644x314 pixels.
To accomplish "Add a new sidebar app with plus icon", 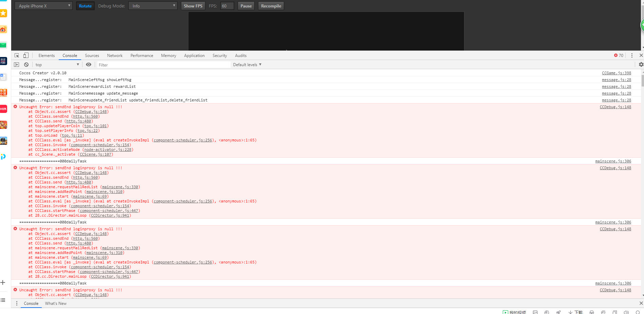I will [x=3, y=282].
